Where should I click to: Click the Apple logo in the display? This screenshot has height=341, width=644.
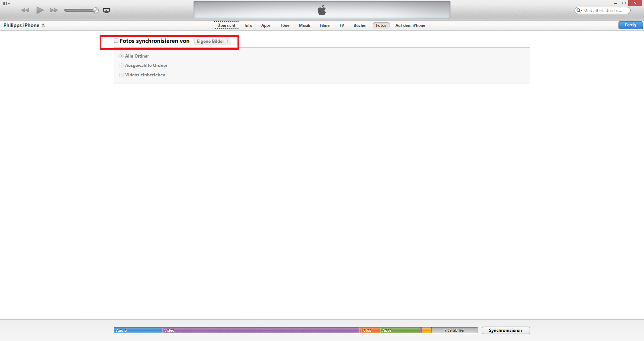322,10
